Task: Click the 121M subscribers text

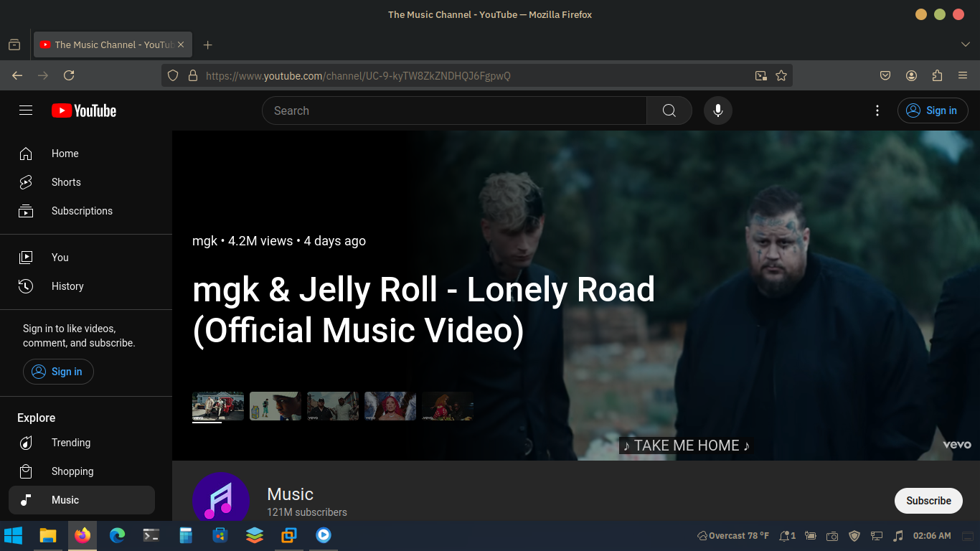Action: pos(307,512)
